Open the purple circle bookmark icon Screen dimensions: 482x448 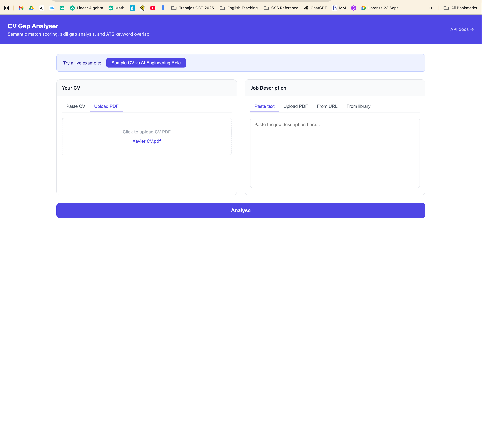coord(354,8)
